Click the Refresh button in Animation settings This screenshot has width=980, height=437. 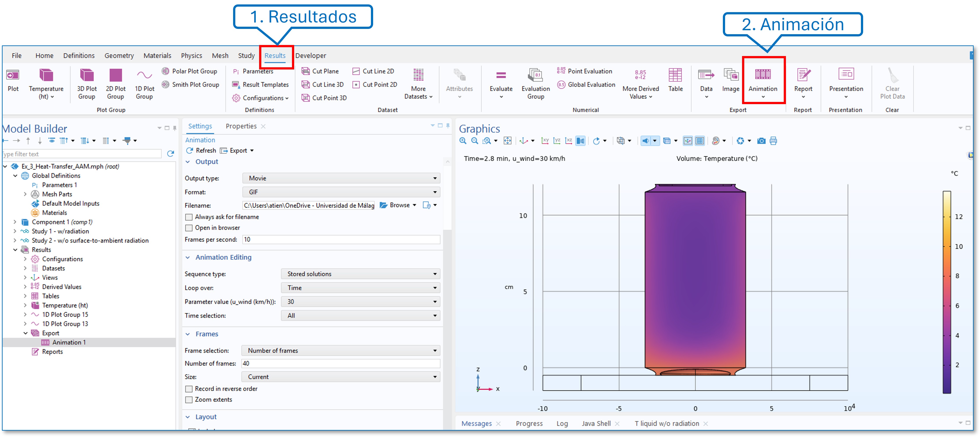pyautogui.click(x=202, y=151)
